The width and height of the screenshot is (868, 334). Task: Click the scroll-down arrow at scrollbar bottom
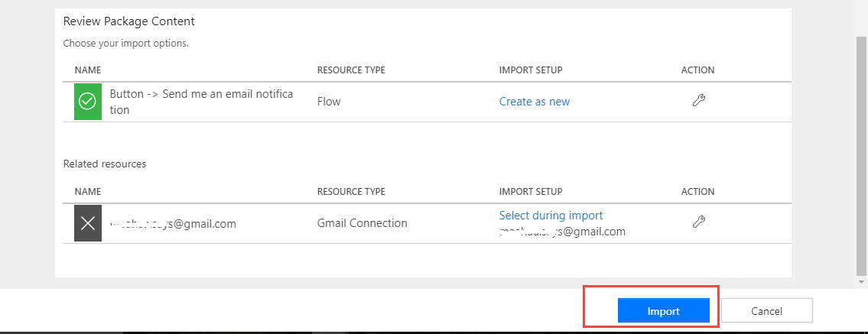(861, 282)
